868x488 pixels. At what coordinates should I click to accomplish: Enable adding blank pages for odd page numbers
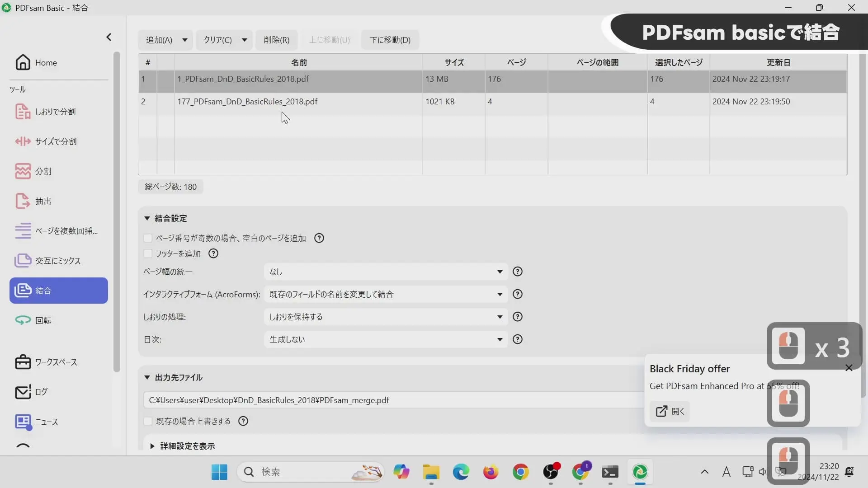click(x=148, y=238)
